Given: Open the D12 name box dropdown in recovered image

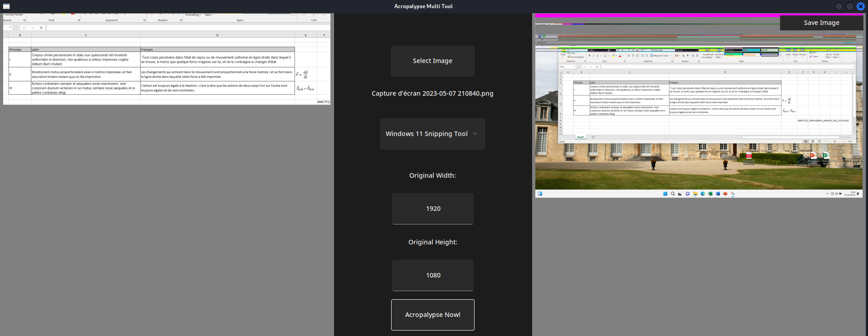Looking at the screenshot, I should pos(574,67).
